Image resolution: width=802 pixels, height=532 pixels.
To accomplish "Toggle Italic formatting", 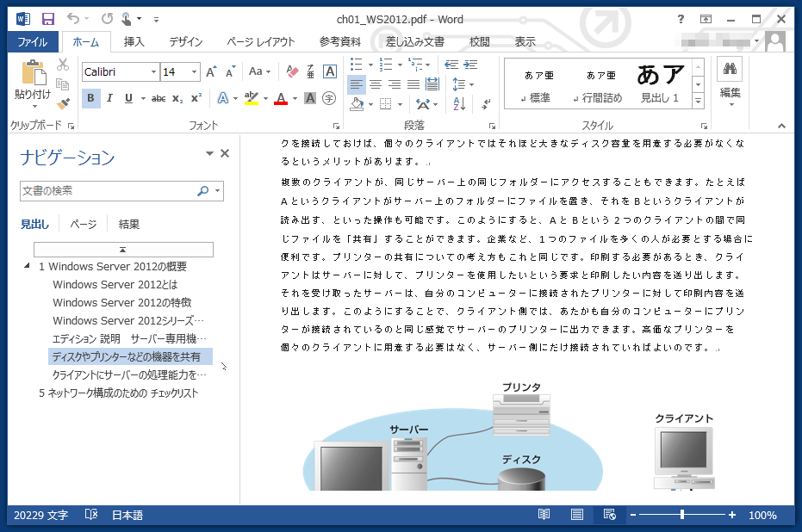I will pyautogui.click(x=109, y=98).
